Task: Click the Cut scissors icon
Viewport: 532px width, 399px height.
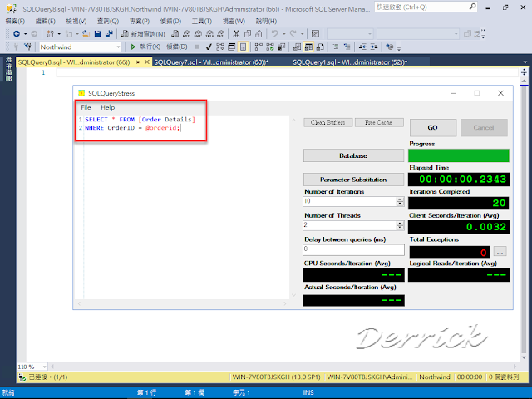Action: tap(236, 33)
